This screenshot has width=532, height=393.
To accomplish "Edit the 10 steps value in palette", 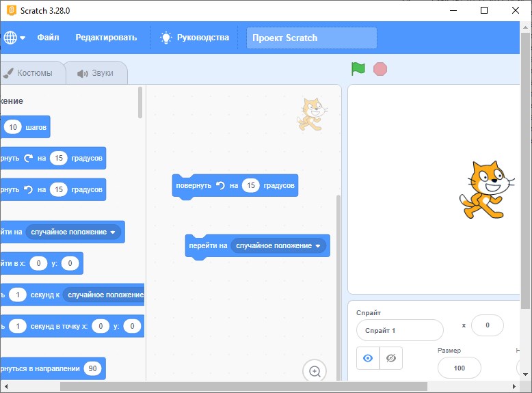I will pyautogui.click(x=13, y=127).
